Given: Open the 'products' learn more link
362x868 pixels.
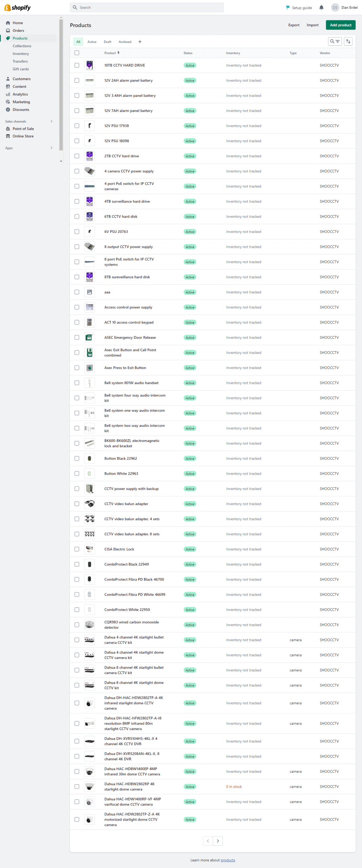Looking at the screenshot, I should 228,860.
